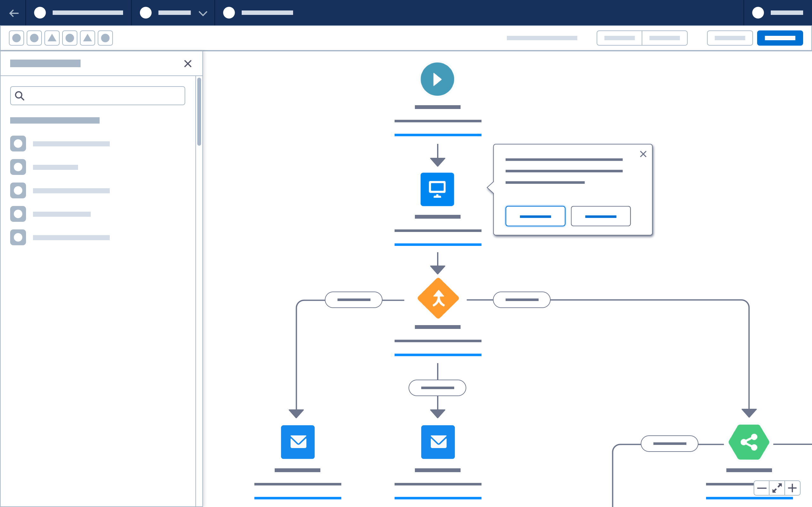Click the back arrow in the top bar

pos(14,13)
